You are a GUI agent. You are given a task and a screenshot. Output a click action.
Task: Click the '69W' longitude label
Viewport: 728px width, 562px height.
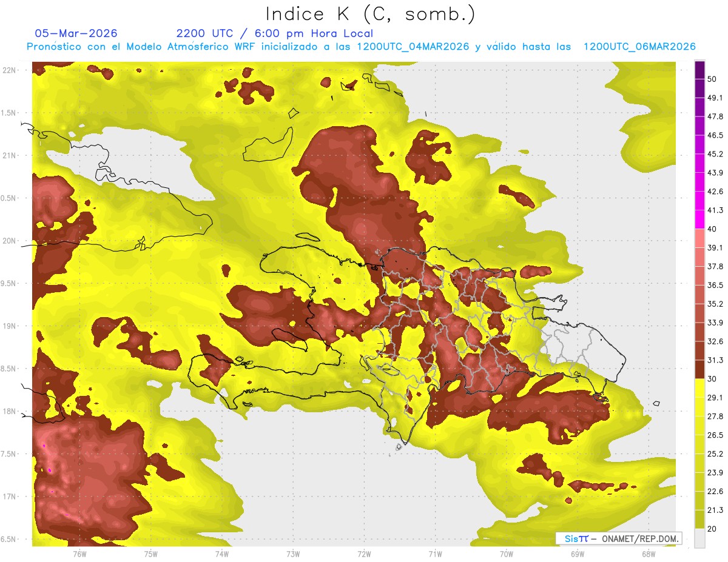click(578, 554)
